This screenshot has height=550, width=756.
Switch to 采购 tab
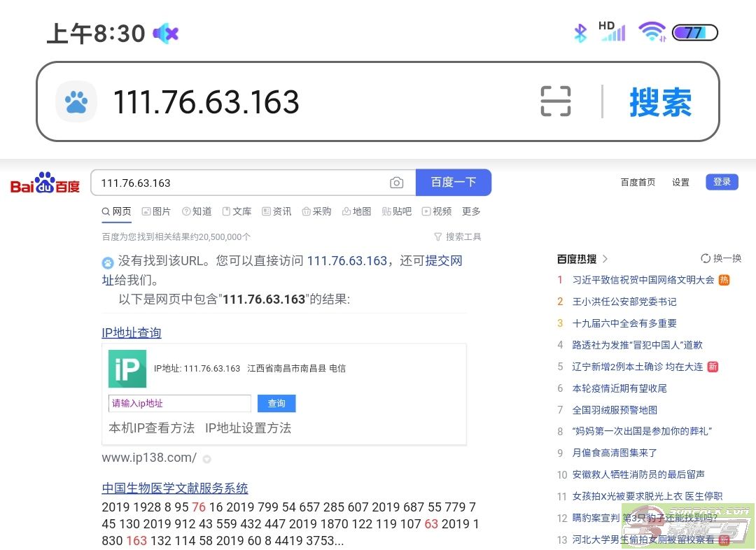click(317, 211)
